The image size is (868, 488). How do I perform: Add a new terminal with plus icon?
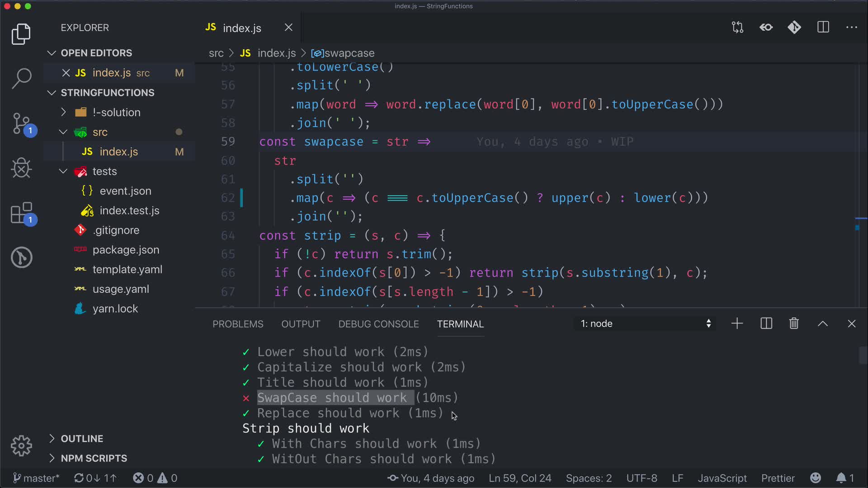coord(737,324)
